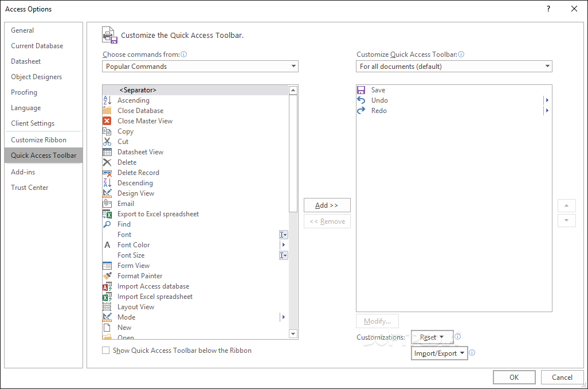
Task: Expand the Redo split arrow
Action: (547, 111)
